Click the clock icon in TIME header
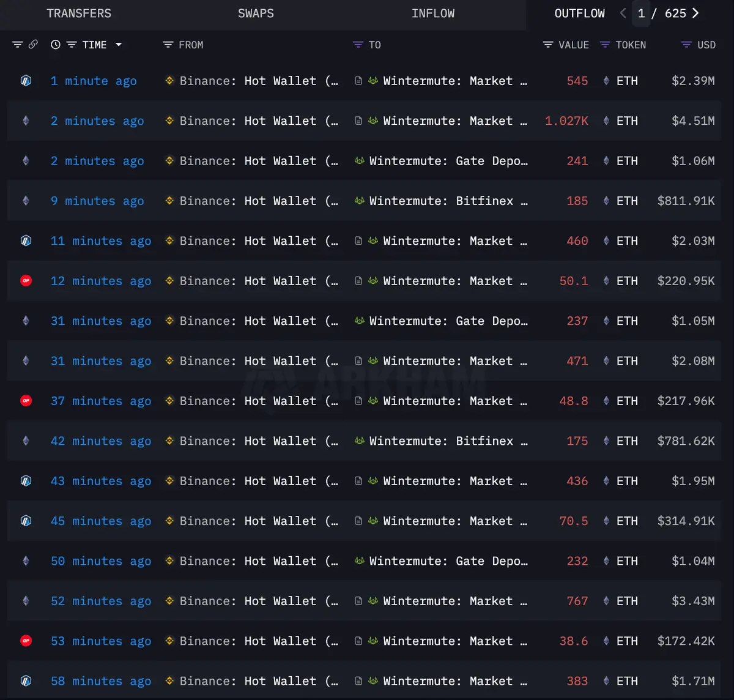Screen dimensions: 734x700 click(56, 45)
